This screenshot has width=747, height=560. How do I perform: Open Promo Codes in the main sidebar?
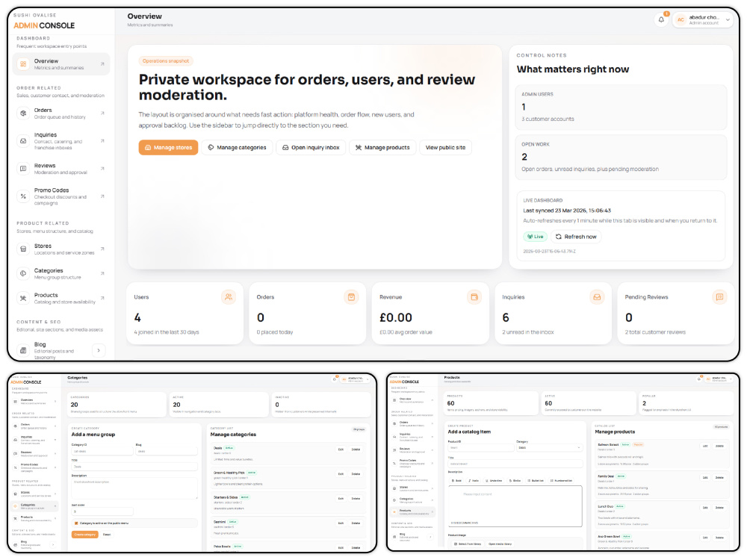tap(61, 196)
